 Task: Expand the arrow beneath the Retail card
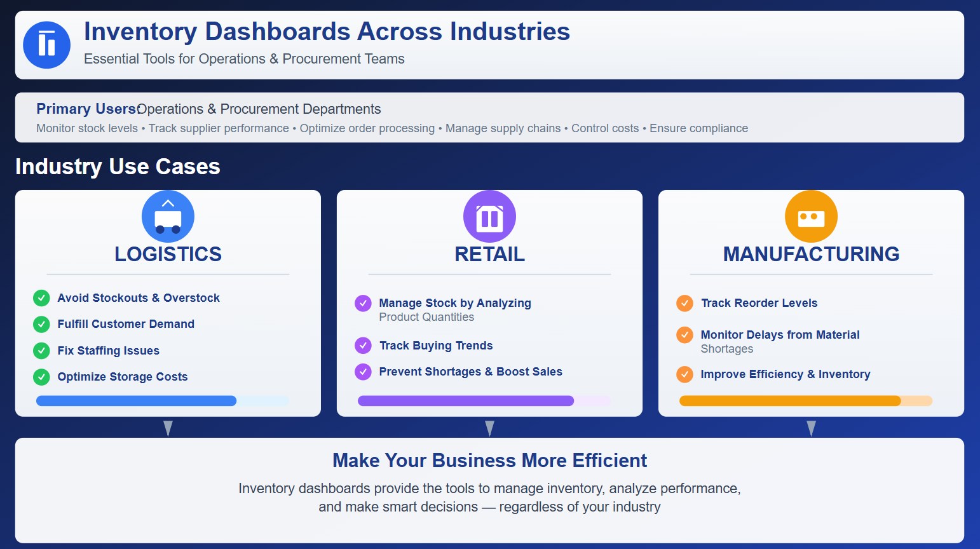coord(489,428)
